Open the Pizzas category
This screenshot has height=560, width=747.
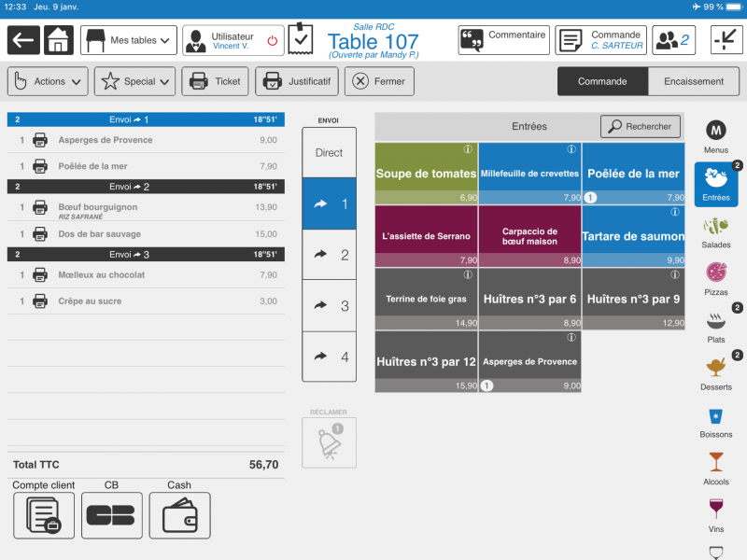[x=716, y=278]
